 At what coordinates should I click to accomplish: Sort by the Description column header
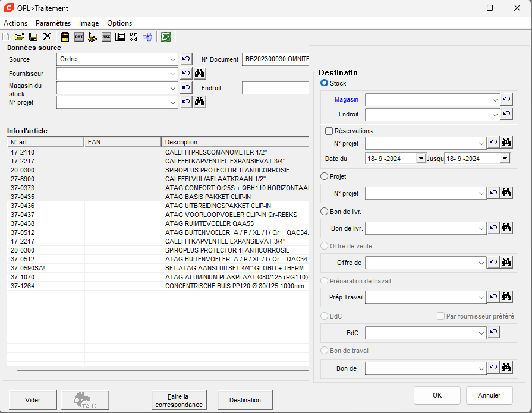pyautogui.click(x=235, y=142)
